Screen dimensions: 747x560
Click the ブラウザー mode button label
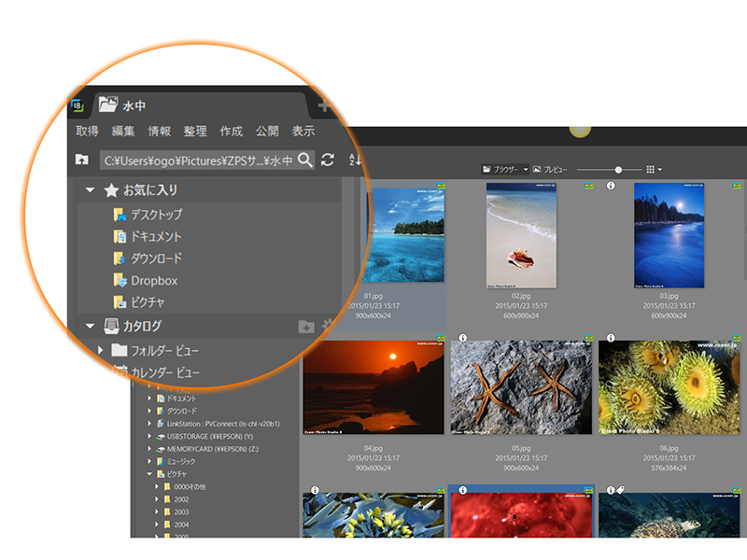(506, 170)
